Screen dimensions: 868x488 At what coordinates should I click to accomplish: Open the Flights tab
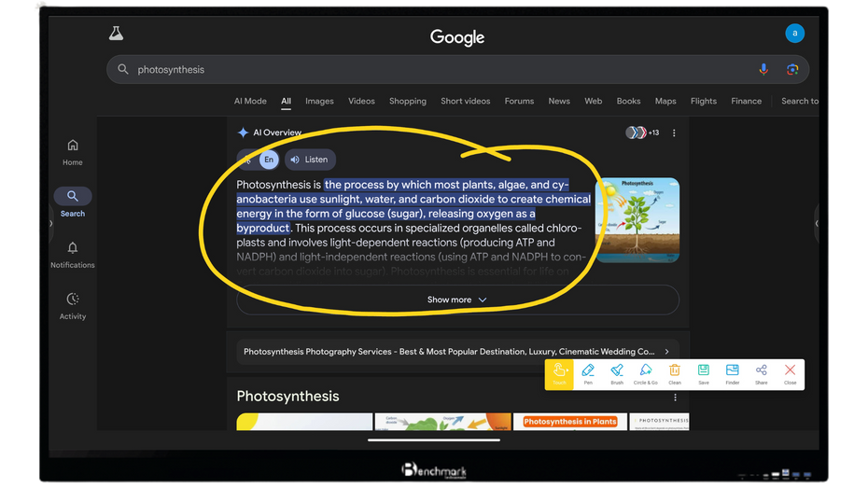click(704, 102)
